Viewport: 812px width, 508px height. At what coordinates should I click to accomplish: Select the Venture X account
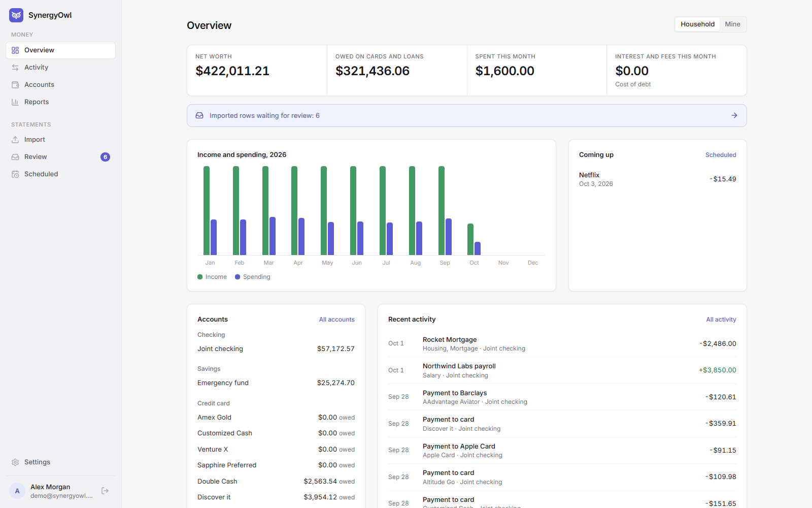[276, 450]
